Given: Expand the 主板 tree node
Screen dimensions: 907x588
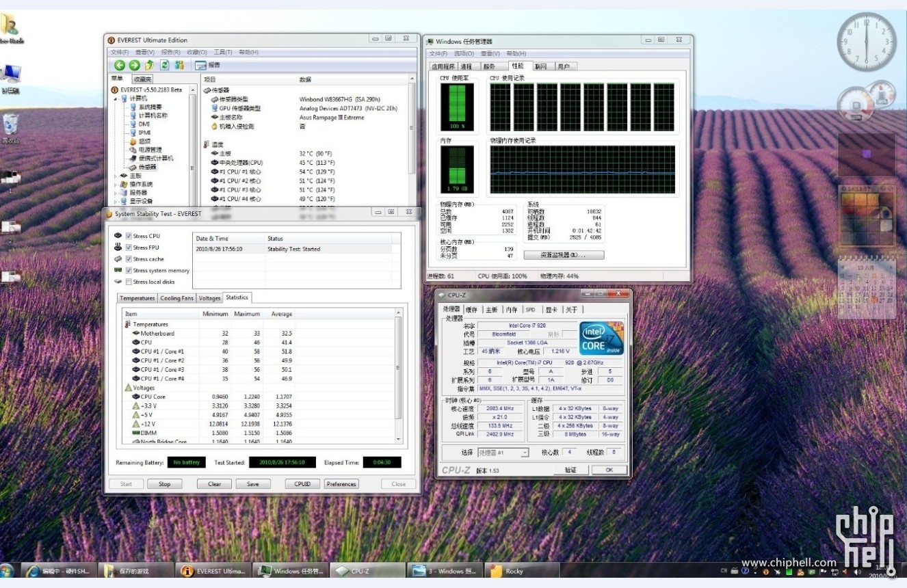Looking at the screenshot, I should 116,176.
